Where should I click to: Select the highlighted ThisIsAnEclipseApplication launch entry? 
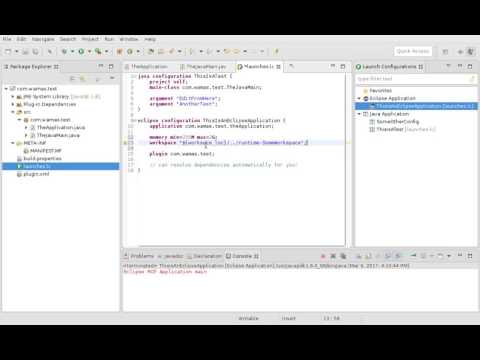click(x=416, y=106)
